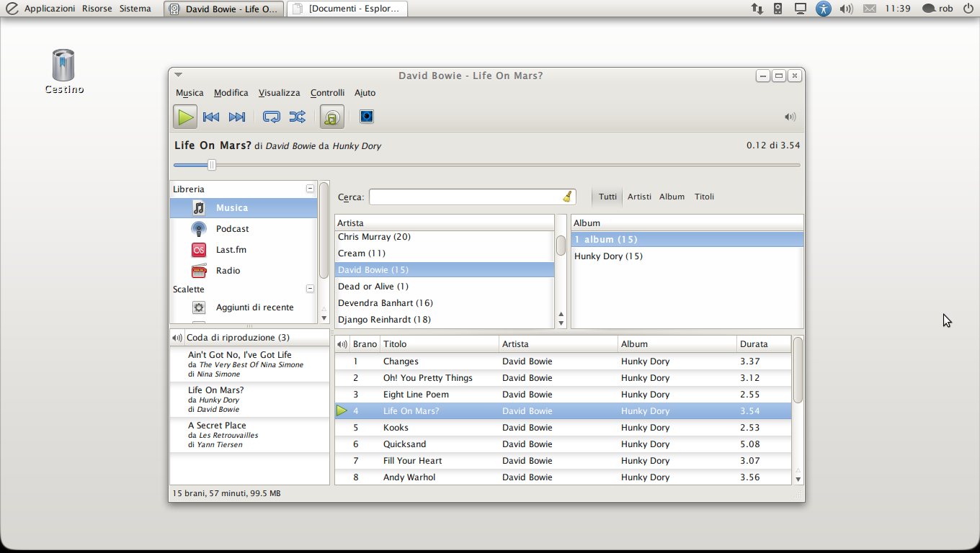Screen dimensions: 980x553
Task: Toggle repeat mode in the toolbar
Action: [x=272, y=117]
